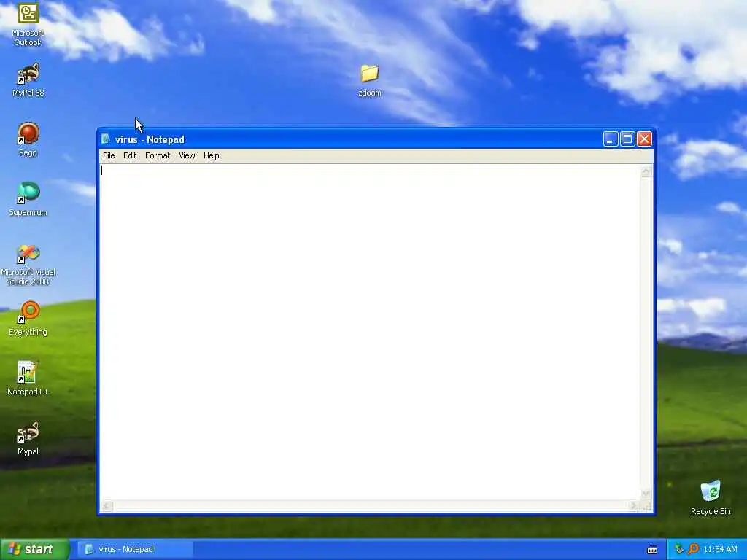Click the Start button
Image resolution: width=747 pixels, height=560 pixels.
click(x=35, y=549)
